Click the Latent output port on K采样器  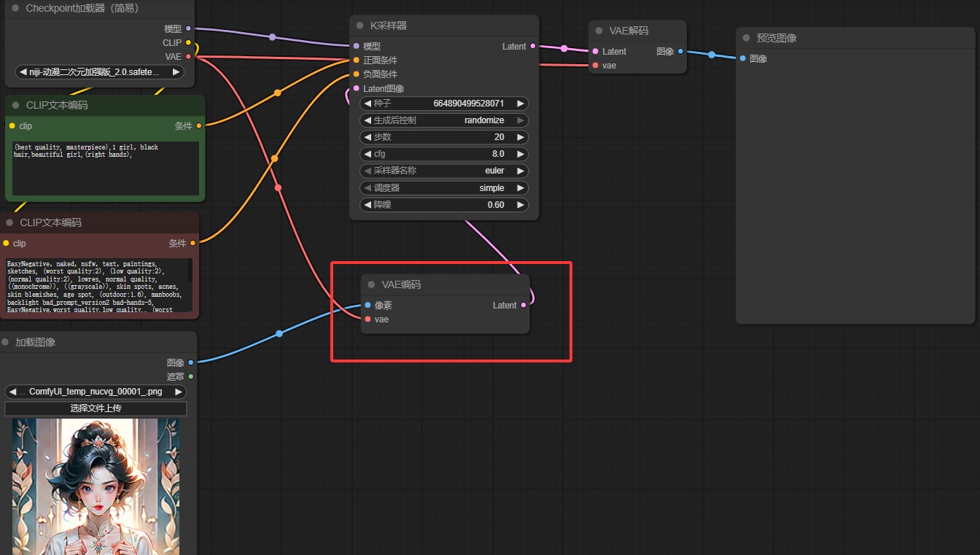(533, 46)
